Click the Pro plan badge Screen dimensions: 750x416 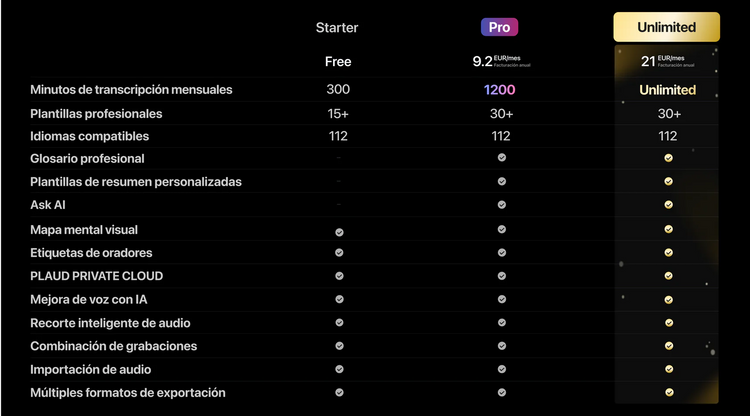pos(501,27)
